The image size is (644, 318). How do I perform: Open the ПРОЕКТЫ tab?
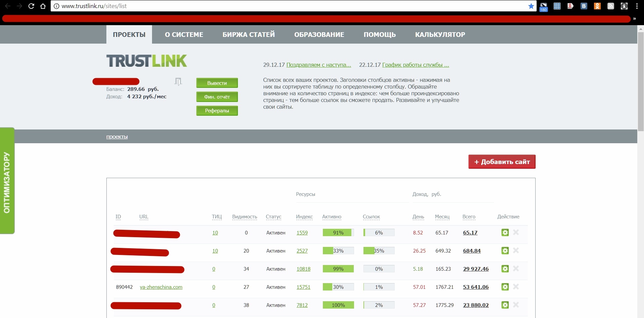[129, 35]
